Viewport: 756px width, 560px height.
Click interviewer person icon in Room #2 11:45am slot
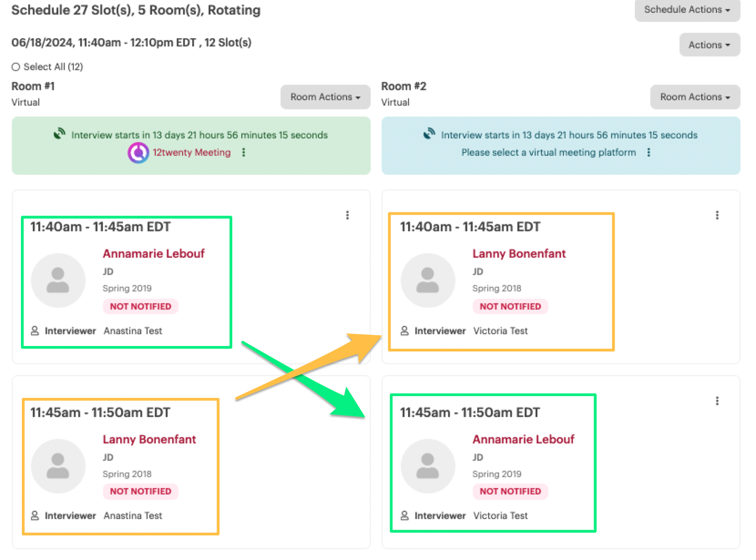click(405, 516)
